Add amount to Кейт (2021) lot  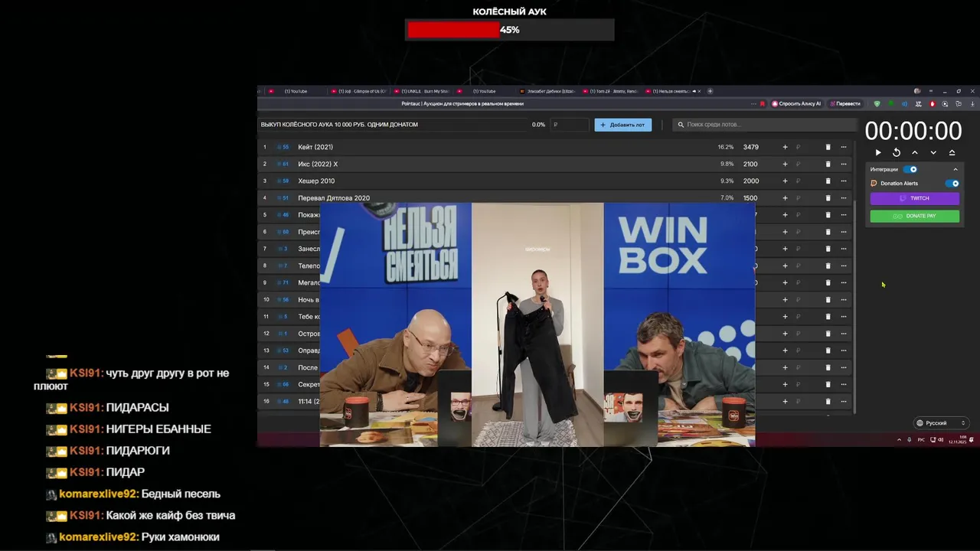785,147
